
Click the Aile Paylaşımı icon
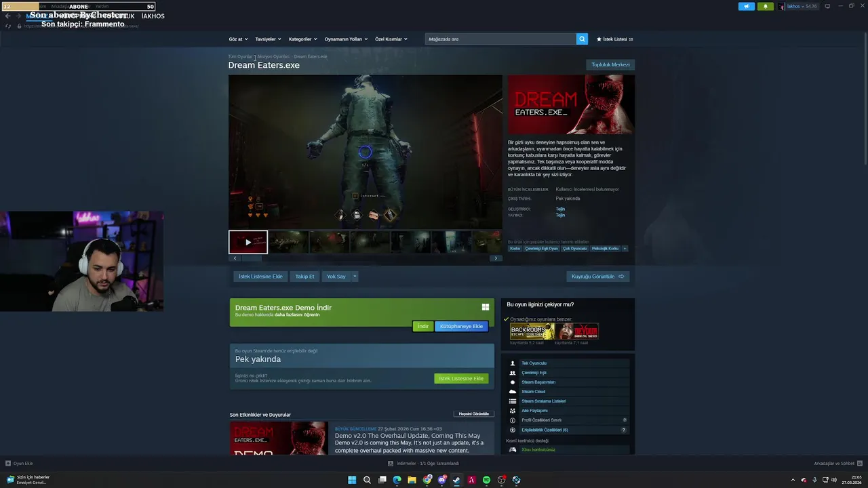click(x=513, y=411)
